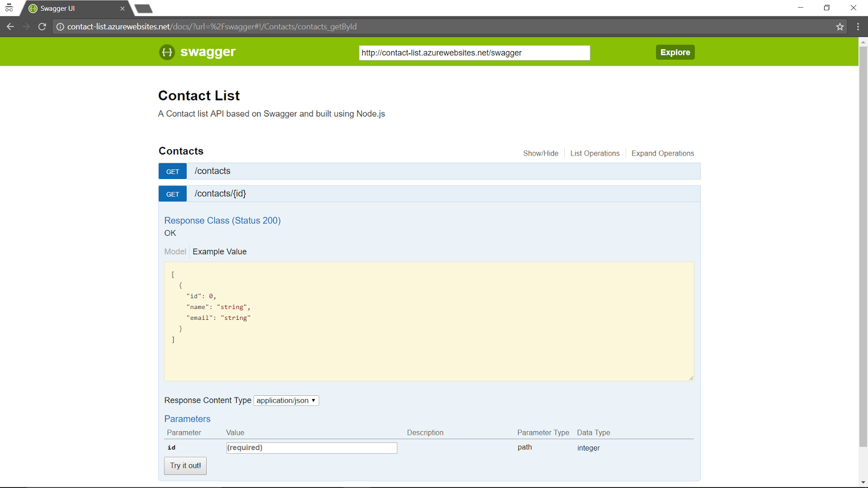Open Chrome three-dot menu
The height and width of the screenshot is (488, 868).
click(x=858, y=27)
